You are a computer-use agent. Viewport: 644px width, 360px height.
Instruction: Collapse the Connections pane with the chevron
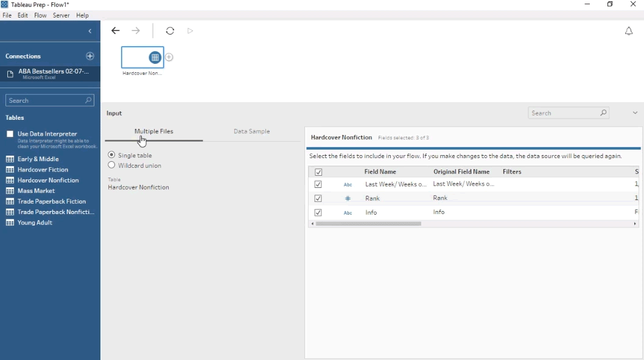90,31
